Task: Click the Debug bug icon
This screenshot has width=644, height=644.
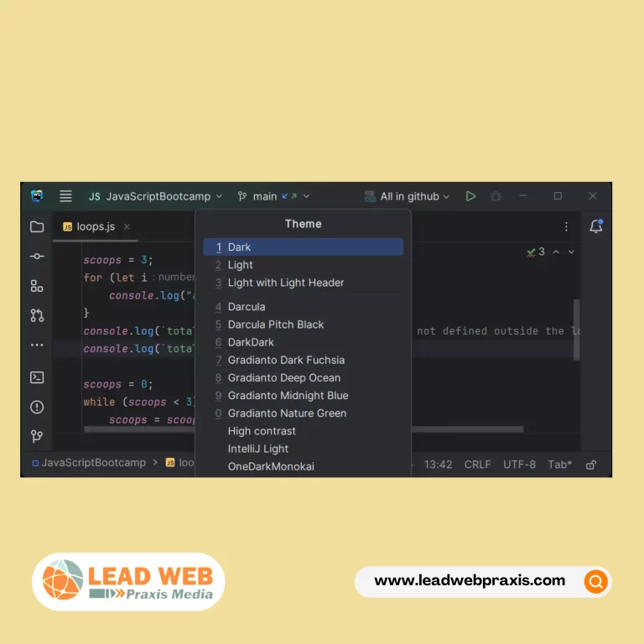Action: [496, 196]
